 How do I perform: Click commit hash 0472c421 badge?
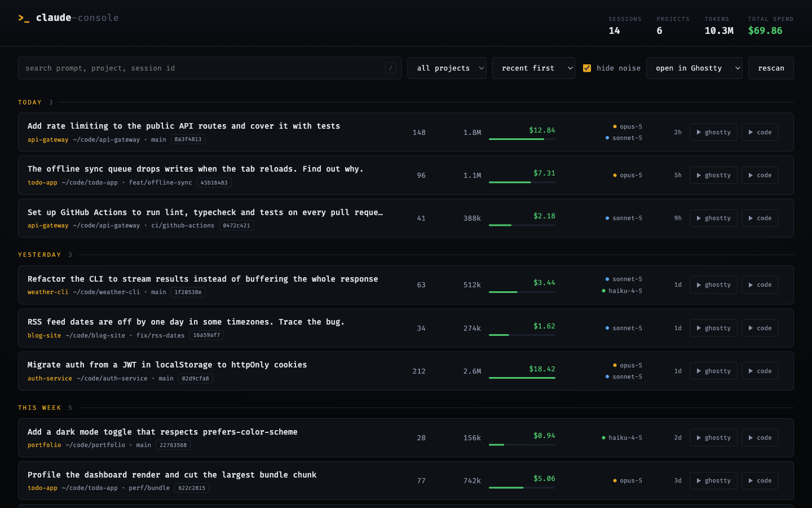point(236,226)
